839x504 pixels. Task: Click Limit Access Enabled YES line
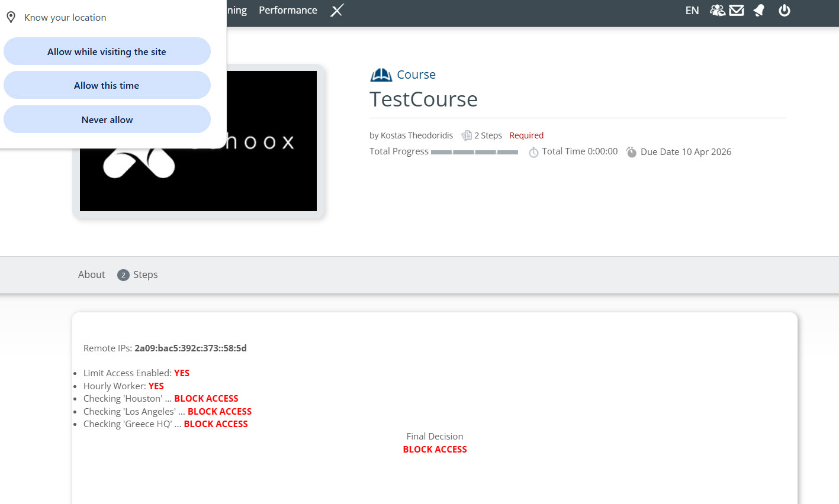tap(136, 373)
